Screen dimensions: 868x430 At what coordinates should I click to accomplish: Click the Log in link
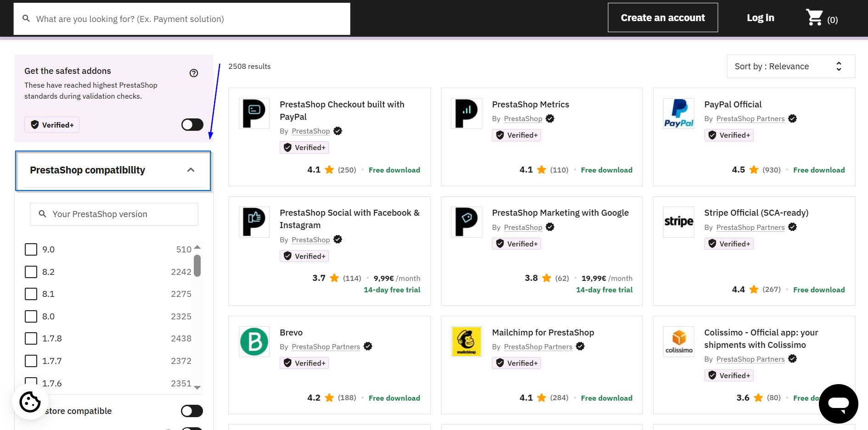pyautogui.click(x=760, y=18)
